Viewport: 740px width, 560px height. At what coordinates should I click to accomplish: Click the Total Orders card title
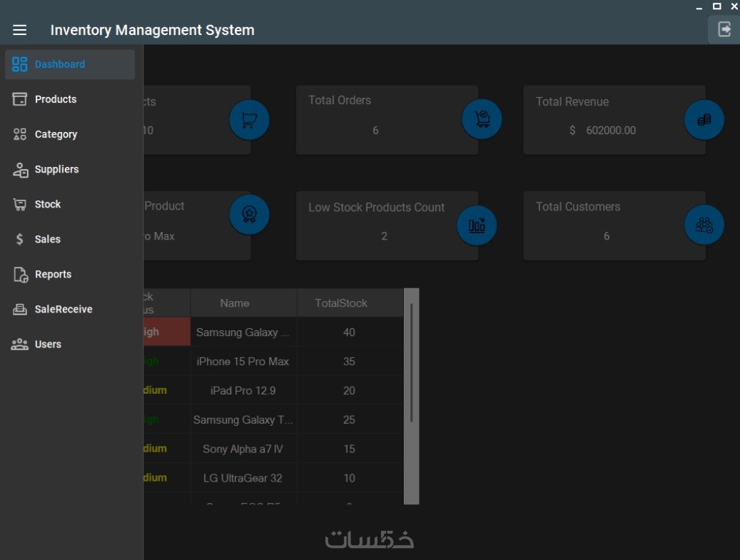click(340, 100)
